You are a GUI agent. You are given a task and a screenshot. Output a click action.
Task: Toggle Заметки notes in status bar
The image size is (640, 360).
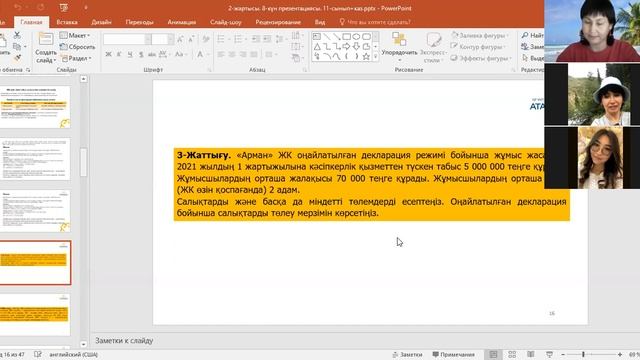coord(407,355)
